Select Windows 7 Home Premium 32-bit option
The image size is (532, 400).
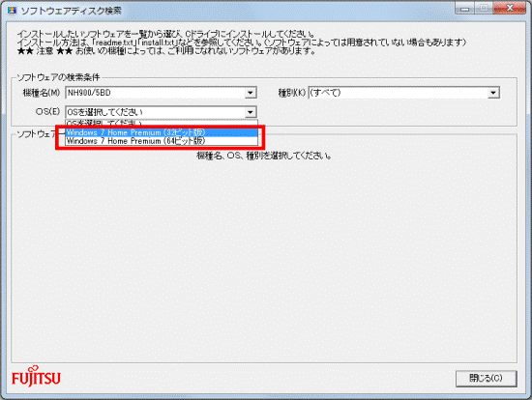pyautogui.click(x=162, y=132)
